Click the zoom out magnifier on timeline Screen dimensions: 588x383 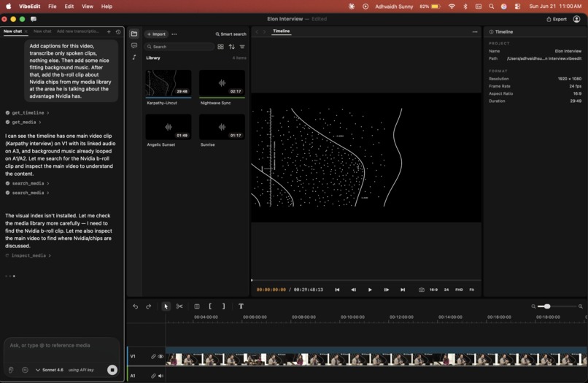(x=533, y=306)
